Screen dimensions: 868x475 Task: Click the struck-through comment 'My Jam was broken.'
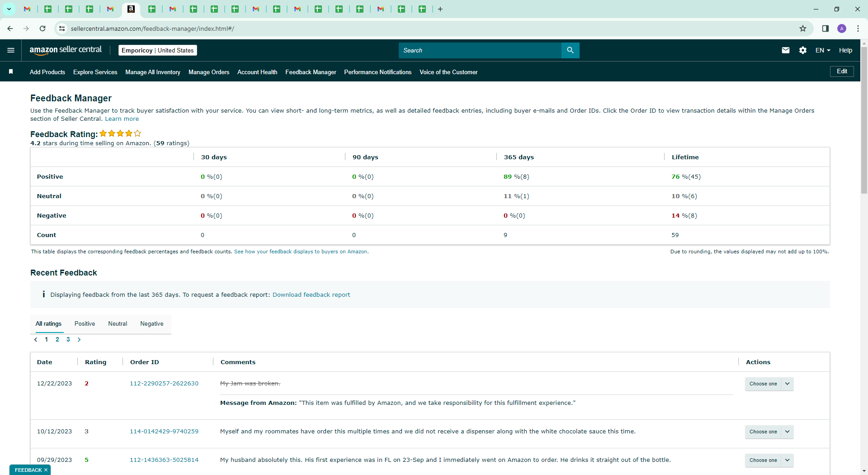250,384
